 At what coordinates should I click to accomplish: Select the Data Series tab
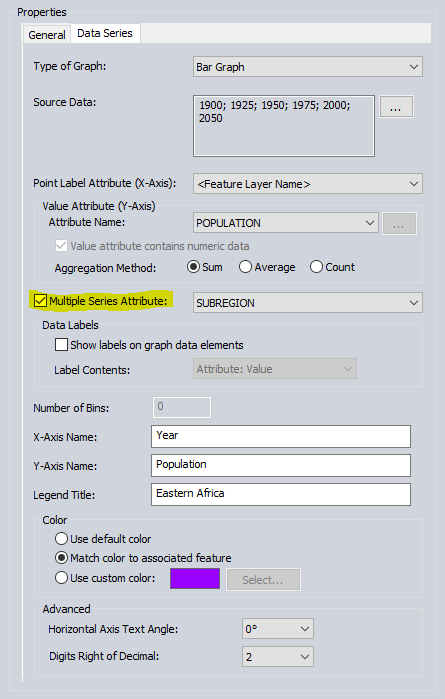click(105, 33)
